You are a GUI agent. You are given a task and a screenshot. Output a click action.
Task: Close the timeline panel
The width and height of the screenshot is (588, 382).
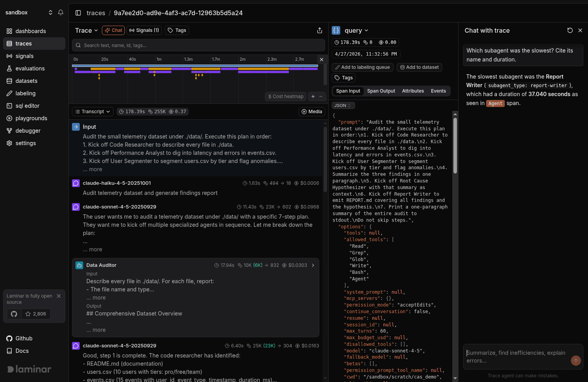coord(321,60)
